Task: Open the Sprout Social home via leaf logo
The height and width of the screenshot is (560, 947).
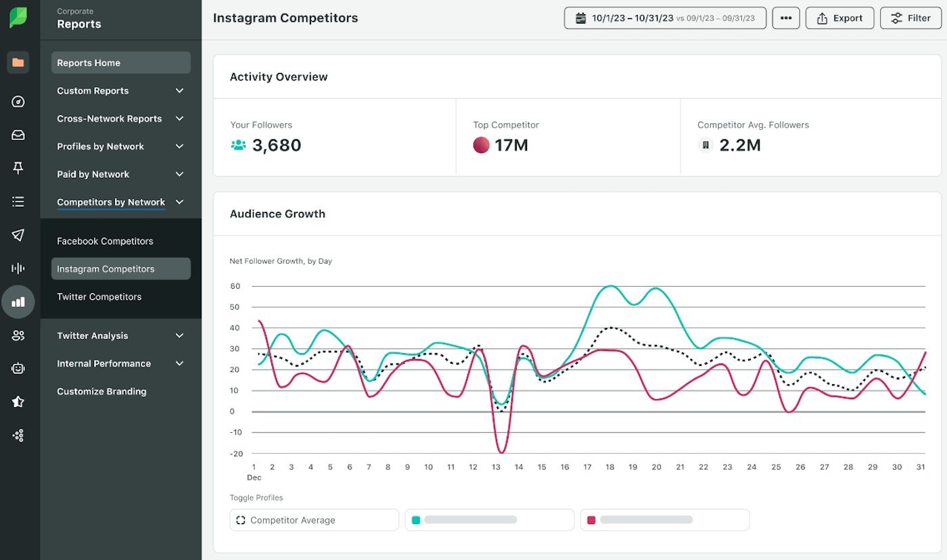Action: 18,17
